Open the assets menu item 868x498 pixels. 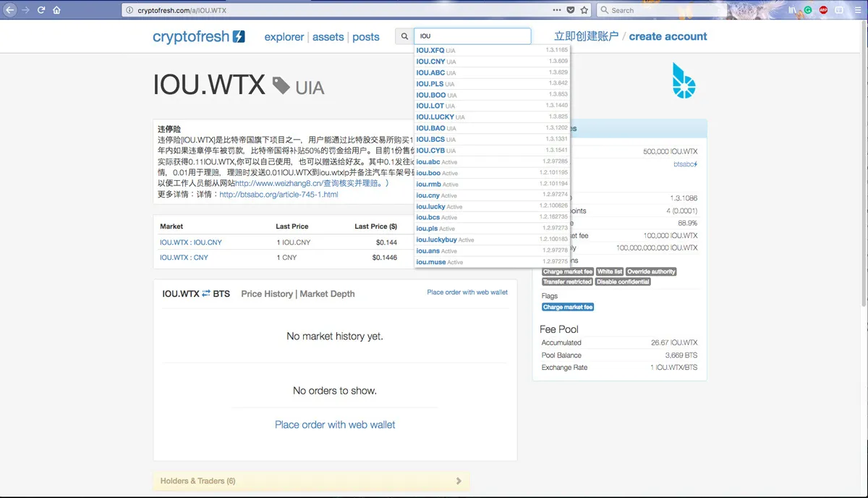tap(328, 37)
